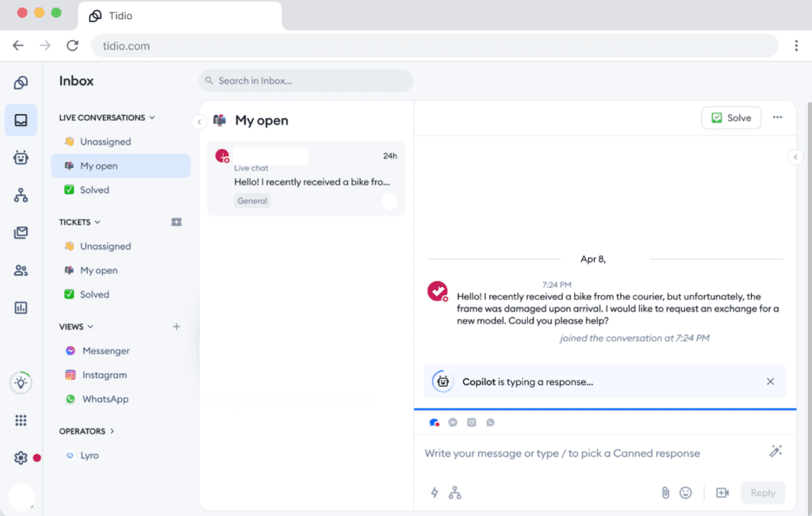Screen dimensions: 812x516
Task: Click the Search in Inbox field
Action: pyautogui.click(x=305, y=80)
